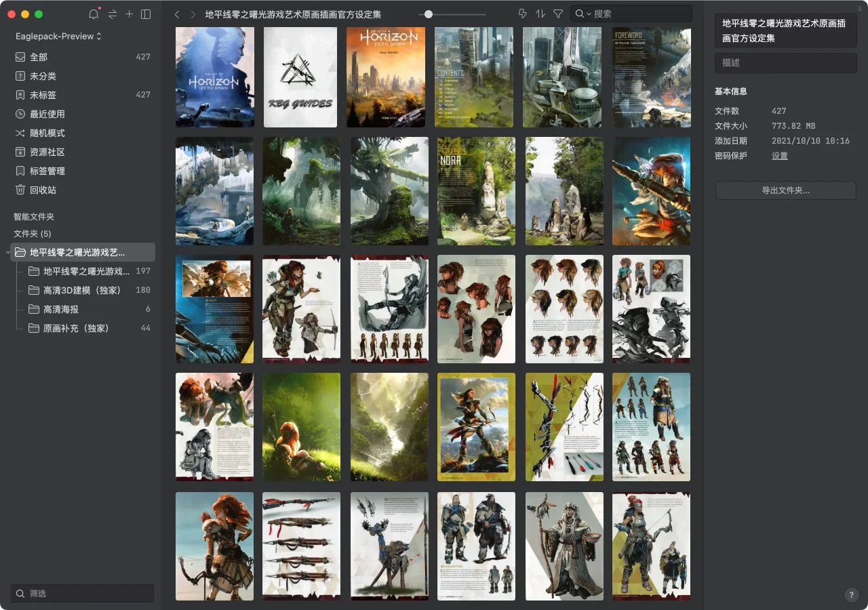
Task: Go forward with the right chevron
Action: pos(193,14)
